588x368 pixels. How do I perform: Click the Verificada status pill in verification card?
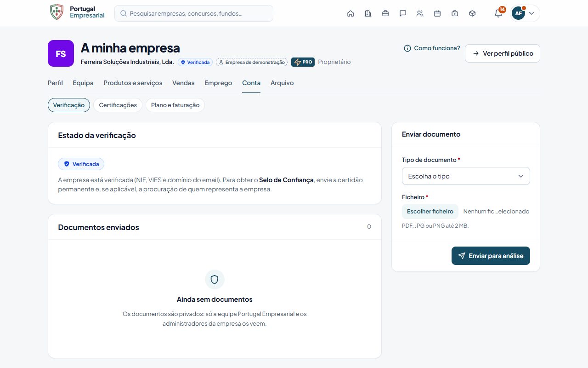(81, 164)
